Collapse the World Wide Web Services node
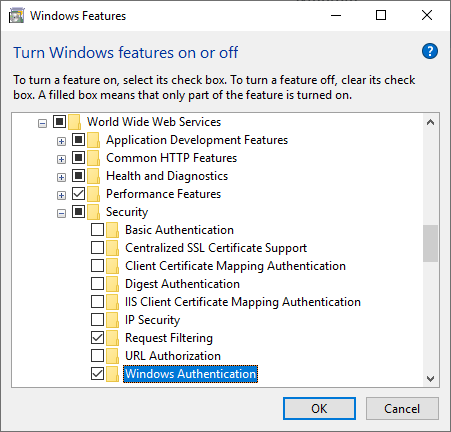The image size is (451, 432). (x=42, y=124)
